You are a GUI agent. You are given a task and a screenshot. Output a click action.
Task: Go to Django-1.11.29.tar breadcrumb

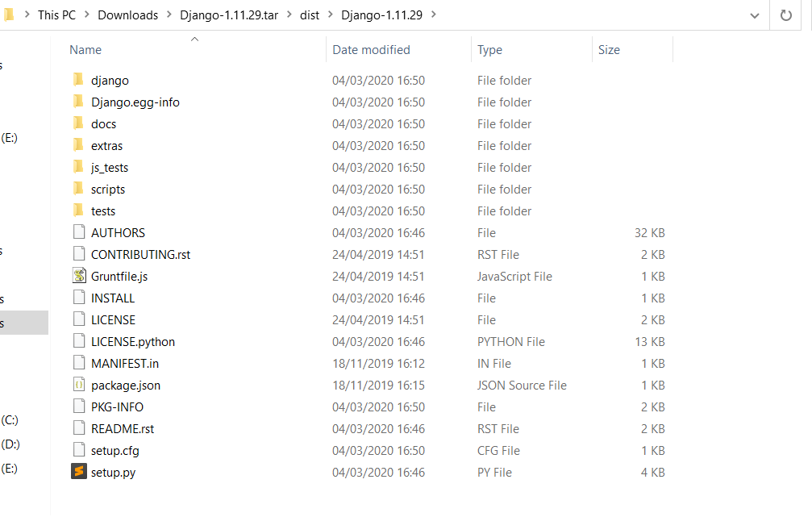point(229,15)
